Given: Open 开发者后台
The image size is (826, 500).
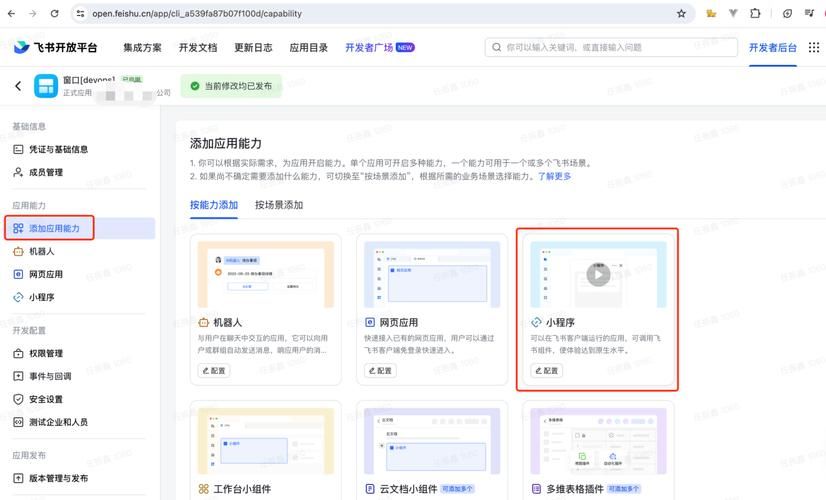Looking at the screenshot, I should tap(773, 47).
